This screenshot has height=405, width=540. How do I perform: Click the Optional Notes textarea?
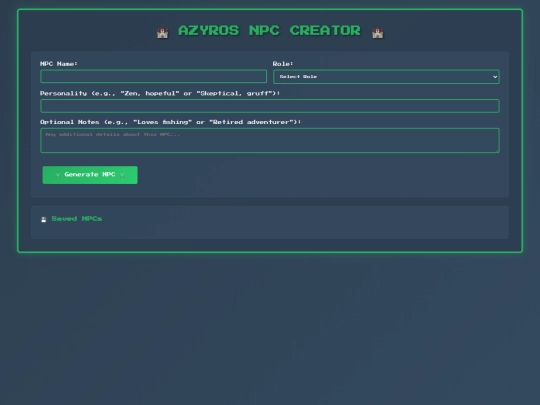pos(270,141)
